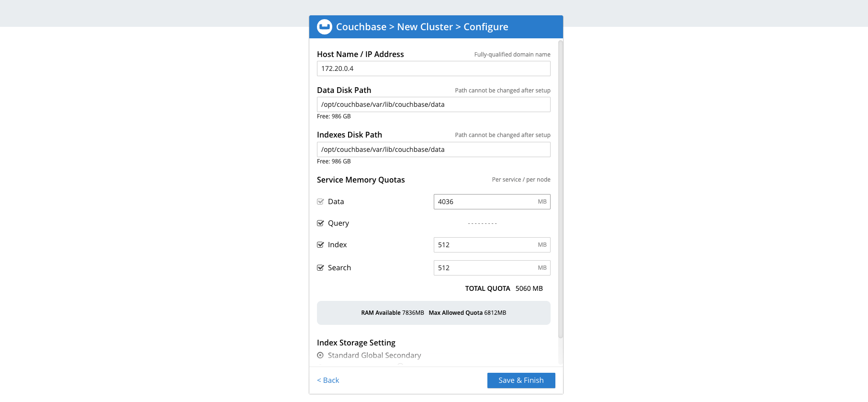The height and width of the screenshot is (402, 868).
Task: Toggle the Search service checkbox
Action: click(320, 268)
